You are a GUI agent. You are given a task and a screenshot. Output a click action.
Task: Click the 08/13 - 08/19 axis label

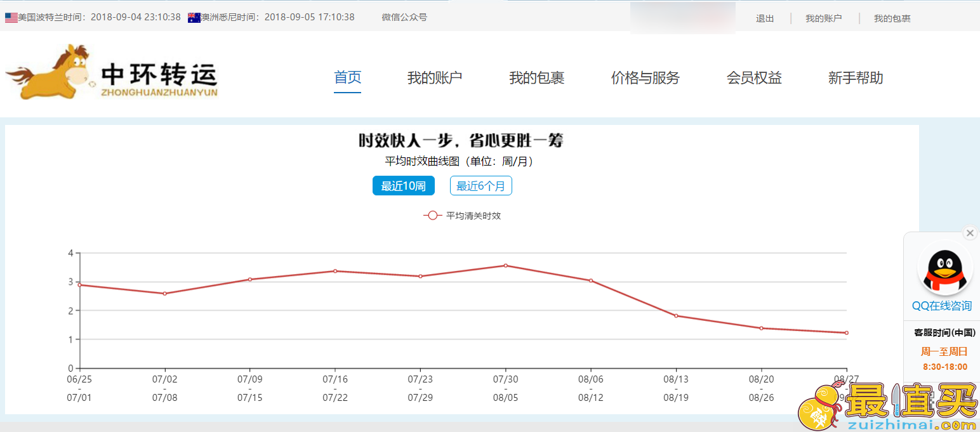[x=676, y=388]
